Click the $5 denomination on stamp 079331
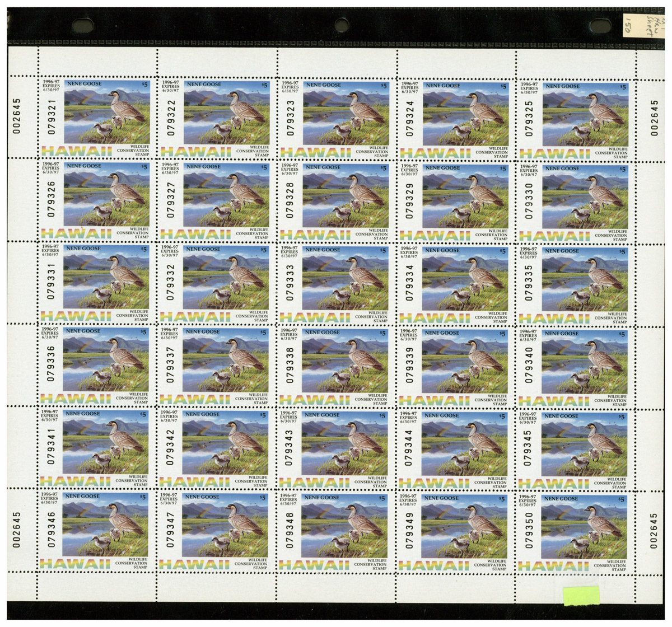 tap(144, 249)
